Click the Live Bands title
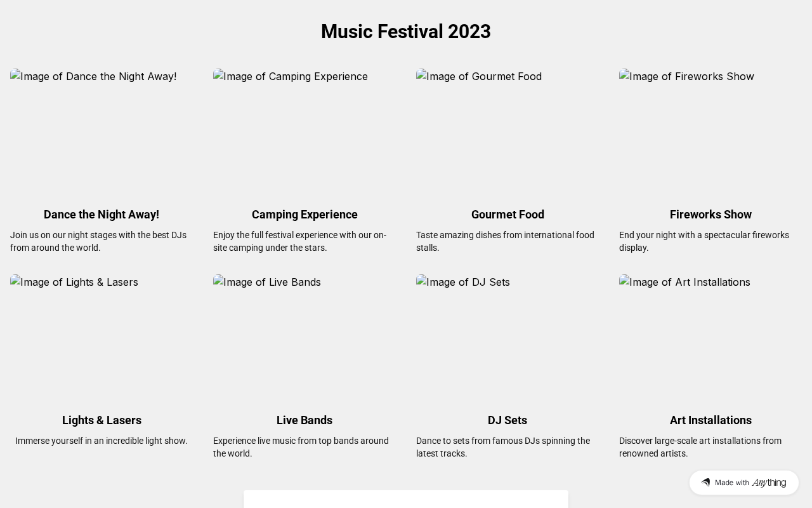 tap(304, 420)
